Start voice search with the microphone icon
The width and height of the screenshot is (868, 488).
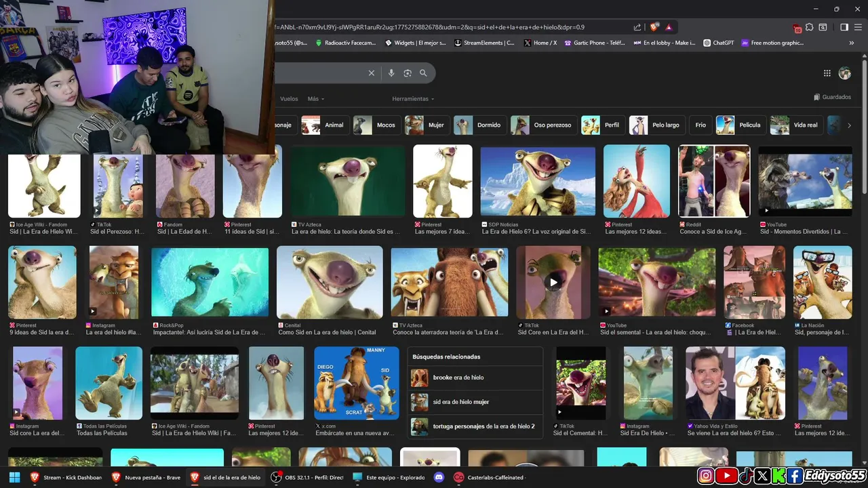[391, 73]
